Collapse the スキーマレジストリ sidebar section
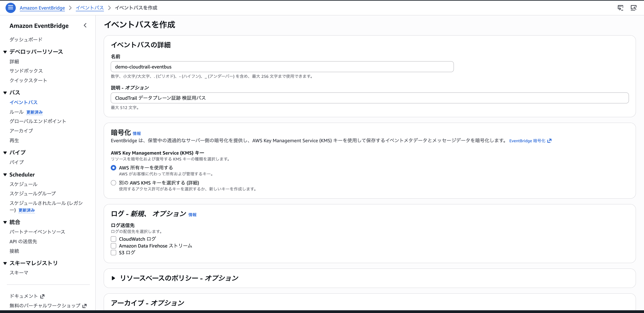644x313 pixels. pyautogui.click(x=5, y=263)
